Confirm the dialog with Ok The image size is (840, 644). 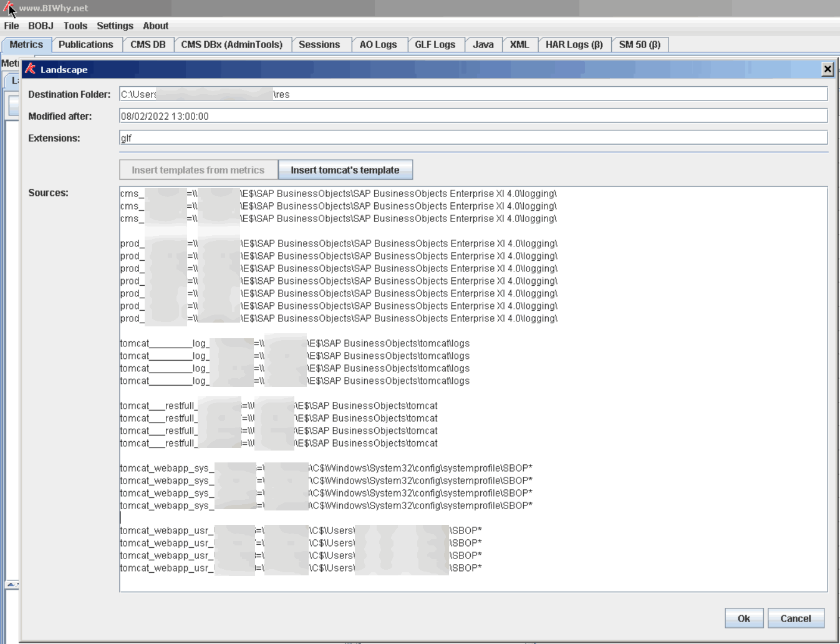(744, 618)
